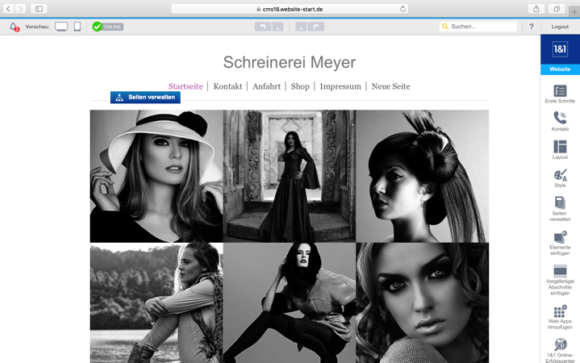The image size is (580, 363).
Task: Open Vorgefertigte Abschnitte einfügen icon
Action: click(560, 271)
